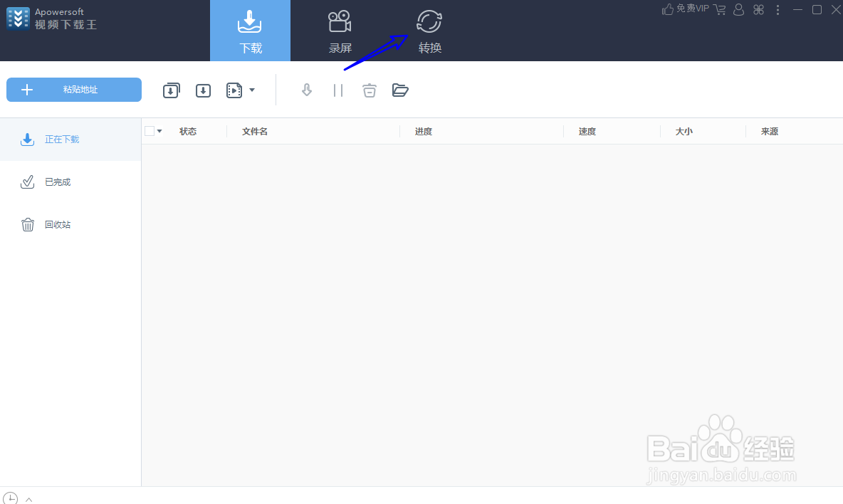Expand the arrow next to the select-all checkbox
This screenshot has width=843, height=504.
point(159,131)
